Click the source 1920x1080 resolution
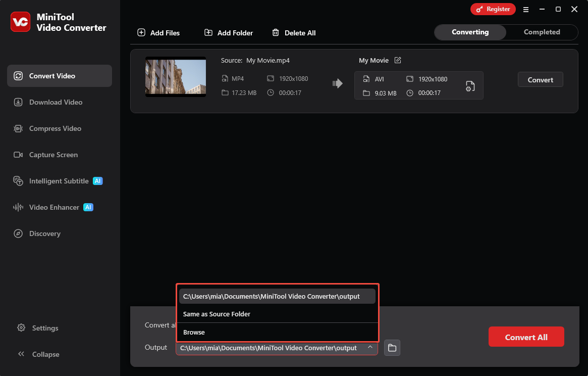This screenshot has width=588, height=376. pos(293,78)
